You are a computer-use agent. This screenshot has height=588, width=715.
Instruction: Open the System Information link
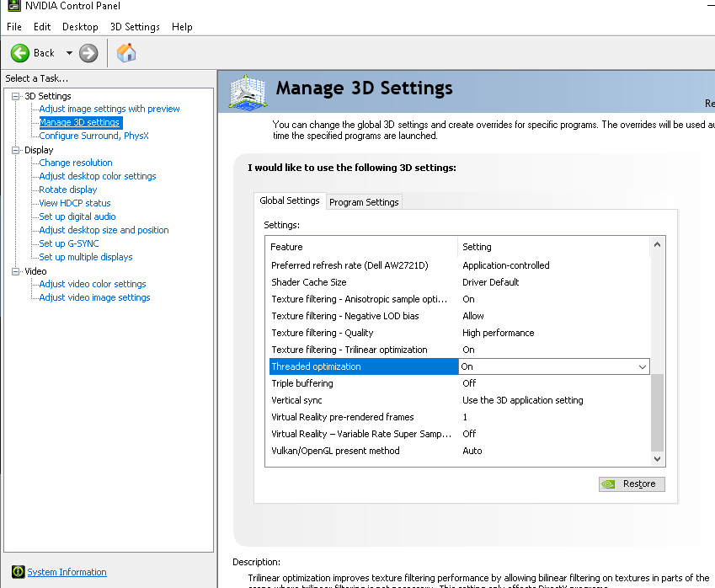[x=67, y=572]
